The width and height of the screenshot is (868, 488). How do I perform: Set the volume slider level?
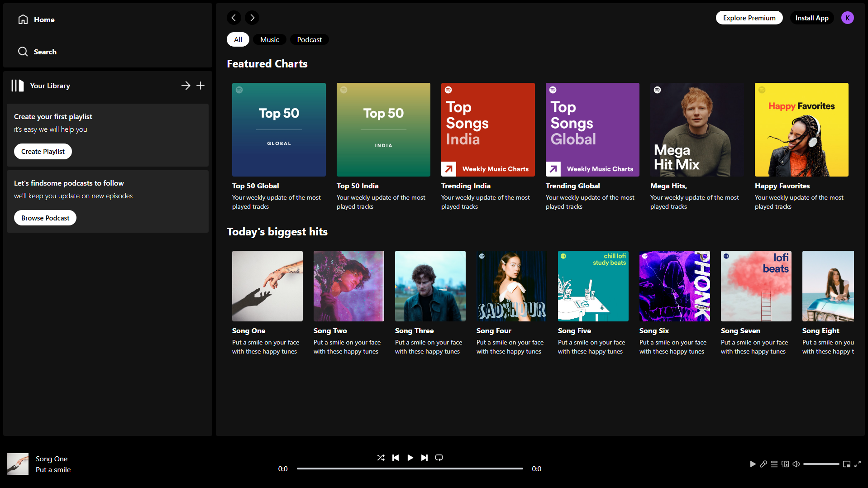821,464
